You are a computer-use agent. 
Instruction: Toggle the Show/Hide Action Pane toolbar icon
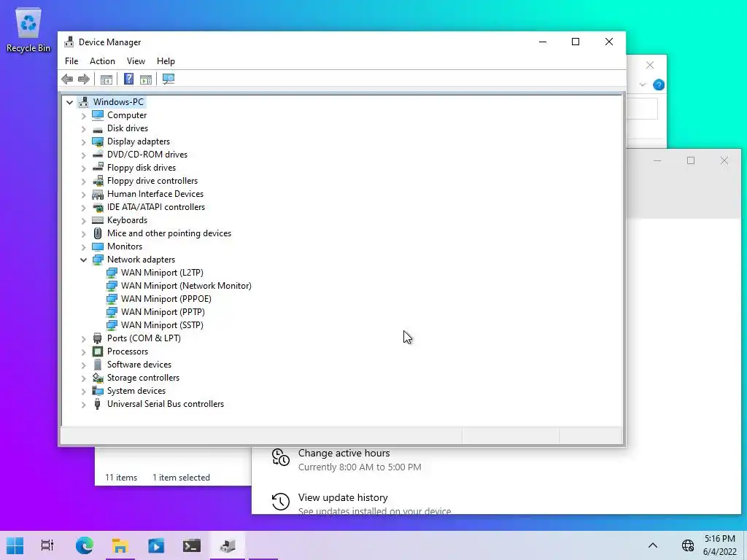point(146,79)
